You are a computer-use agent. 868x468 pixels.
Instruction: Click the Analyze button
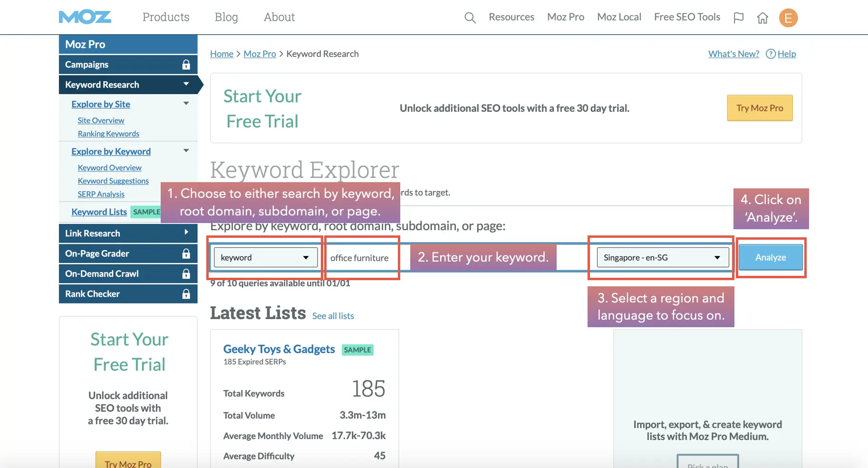(771, 257)
